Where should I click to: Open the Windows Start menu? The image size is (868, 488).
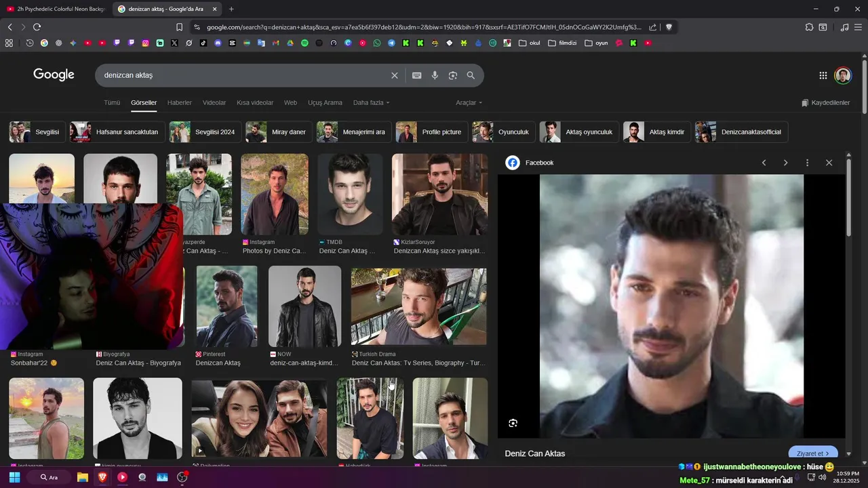pyautogui.click(x=14, y=477)
